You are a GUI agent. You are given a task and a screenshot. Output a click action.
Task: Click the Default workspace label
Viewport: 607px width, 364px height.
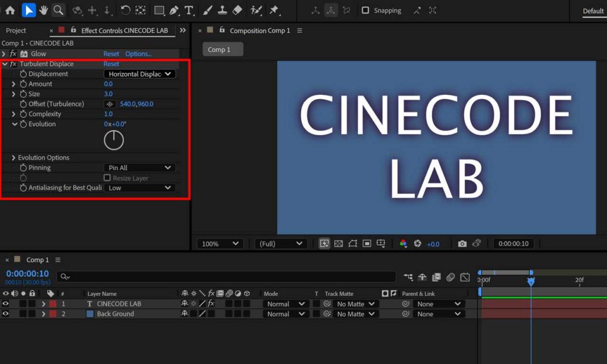593,11
